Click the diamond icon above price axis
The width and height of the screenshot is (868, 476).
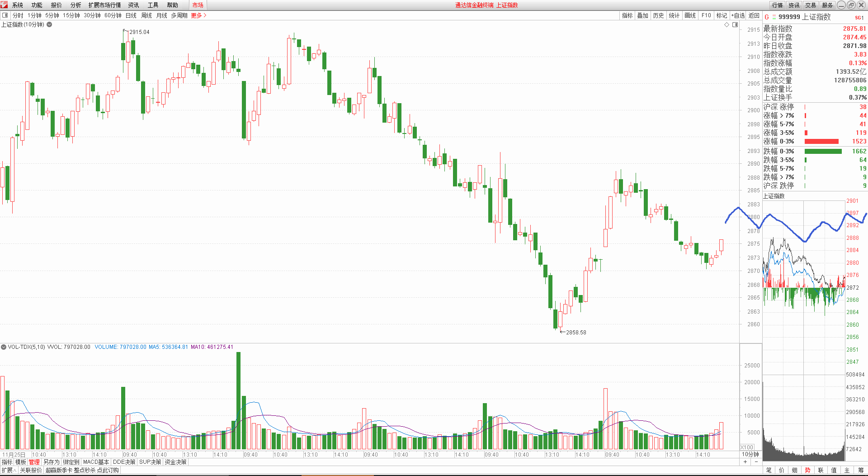pyautogui.click(x=727, y=25)
